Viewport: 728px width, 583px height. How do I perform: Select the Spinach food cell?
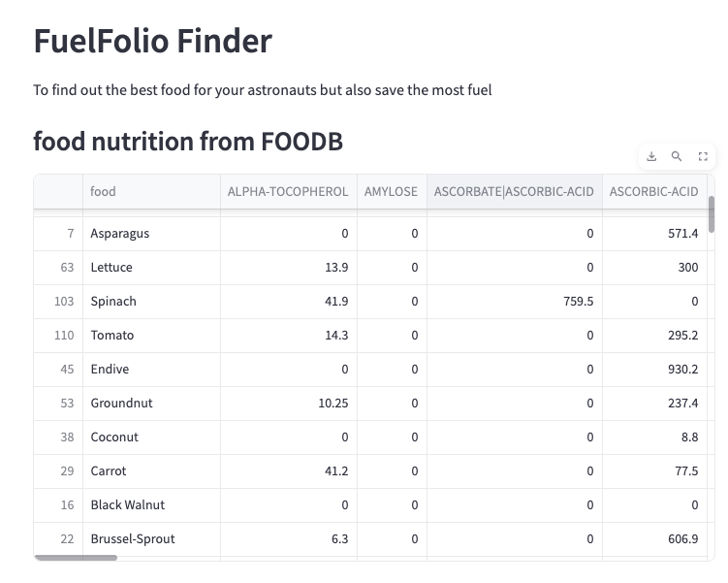click(x=113, y=302)
